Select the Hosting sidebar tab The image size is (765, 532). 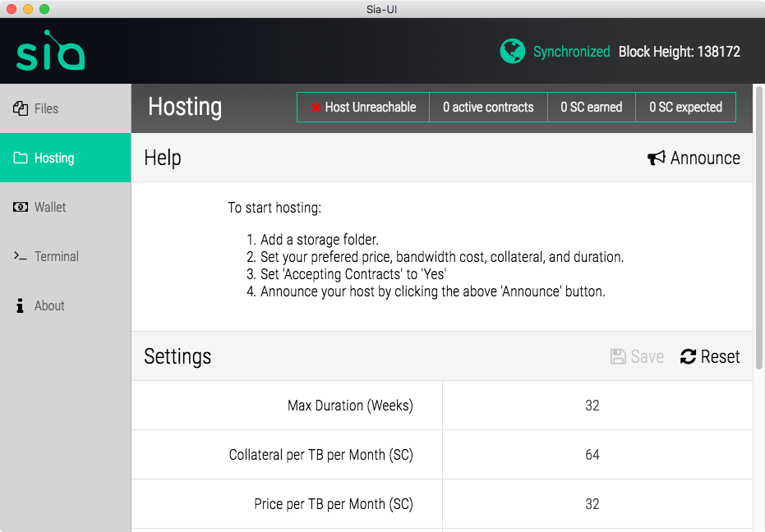(x=66, y=158)
